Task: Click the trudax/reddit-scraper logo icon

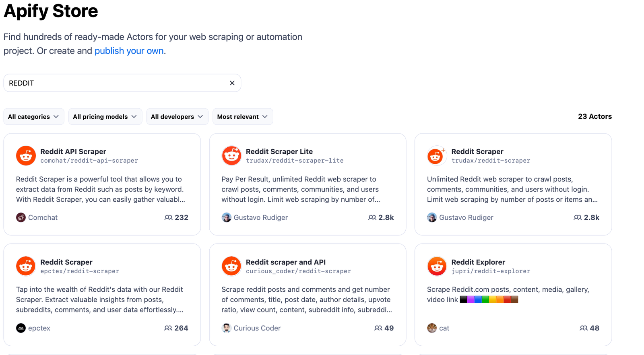Action: click(x=436, y=156)
